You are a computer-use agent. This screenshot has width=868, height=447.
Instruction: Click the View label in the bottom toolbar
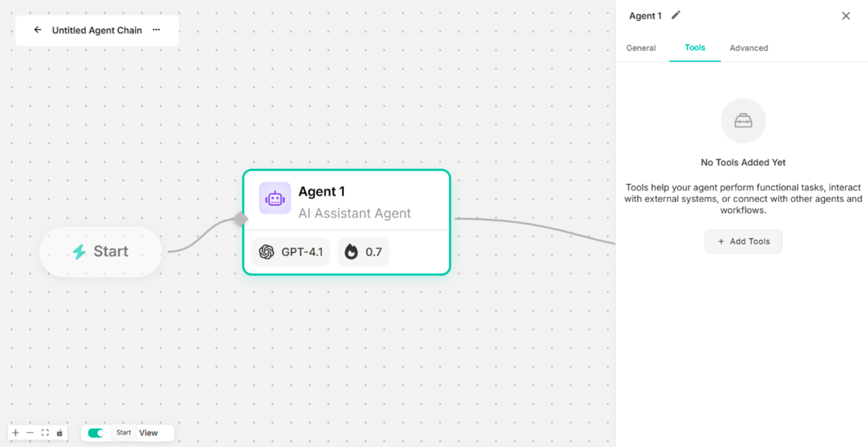pyautogui.click(x=148, y=433)
